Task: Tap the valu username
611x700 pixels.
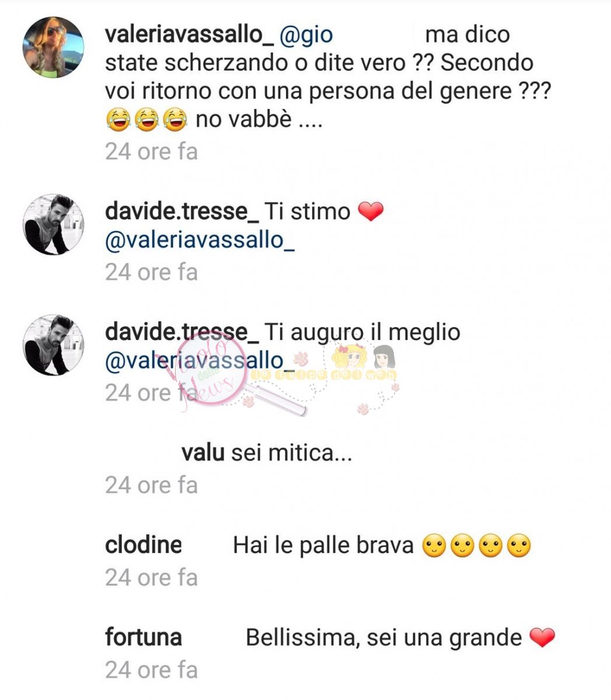Action: pyautogui.click(x=202, y=453)
